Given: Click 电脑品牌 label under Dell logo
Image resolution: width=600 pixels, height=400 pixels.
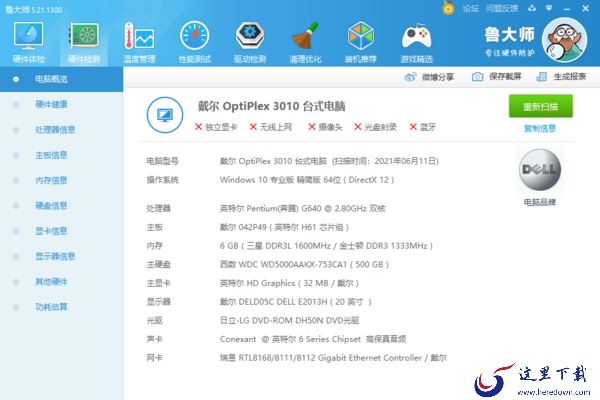Looking at the screenshot, I should 540,202.
